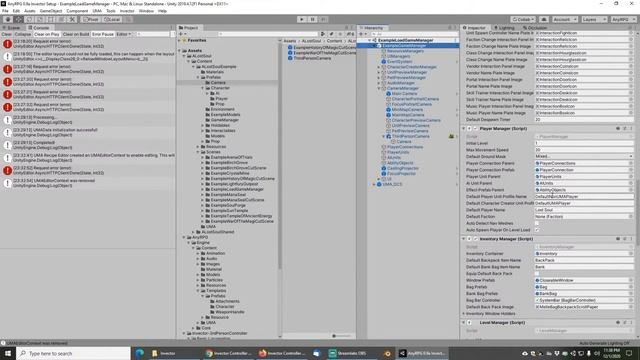The width and height of the screenshot is (640, 360).
Task: Select the Scale tool in toolbar
Action: [40, 19]
